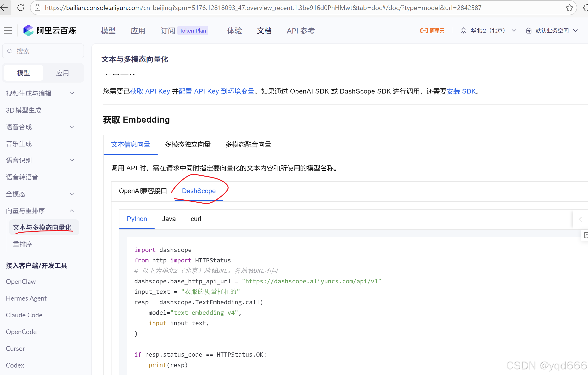Select the 文本信息向量 tab

point(130,144)
